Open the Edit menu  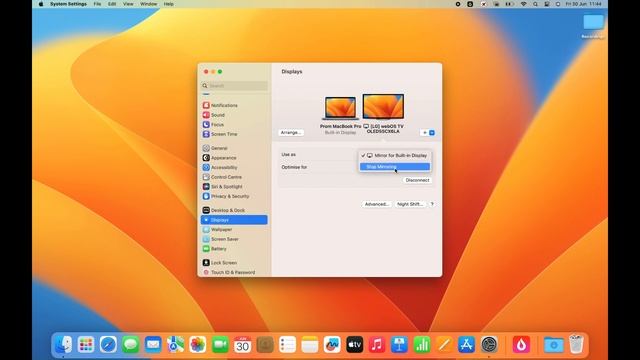[112, 4]
